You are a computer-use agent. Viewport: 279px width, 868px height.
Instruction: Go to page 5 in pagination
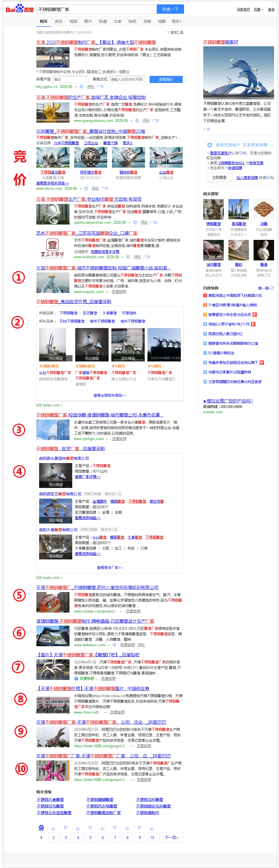click(90, 838)
